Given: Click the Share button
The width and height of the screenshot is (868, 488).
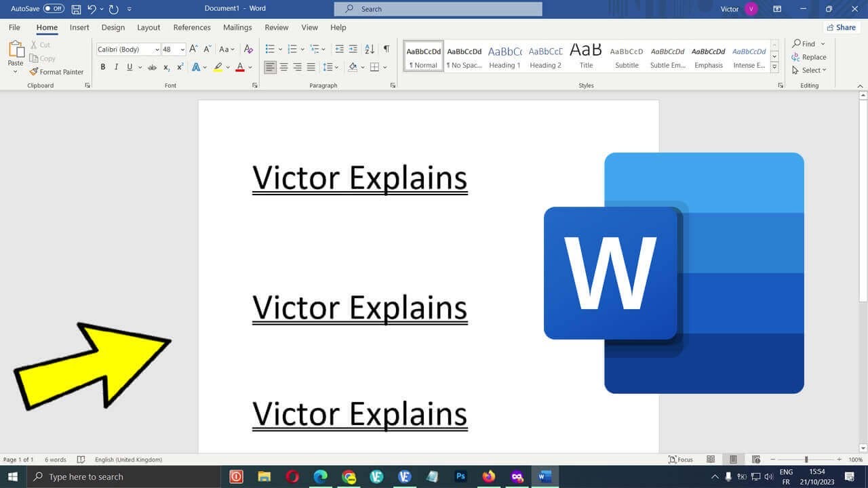Looking at the screenshot, I should [841, 28].
